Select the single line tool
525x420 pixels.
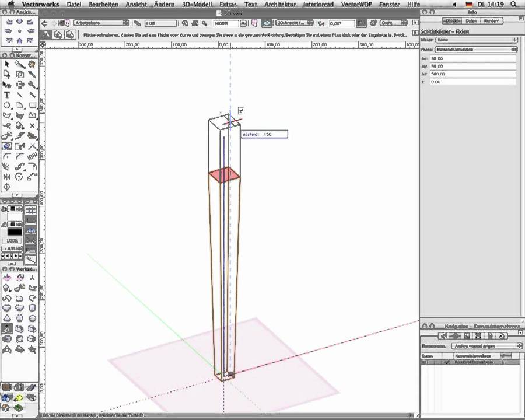tap(19, 94)
